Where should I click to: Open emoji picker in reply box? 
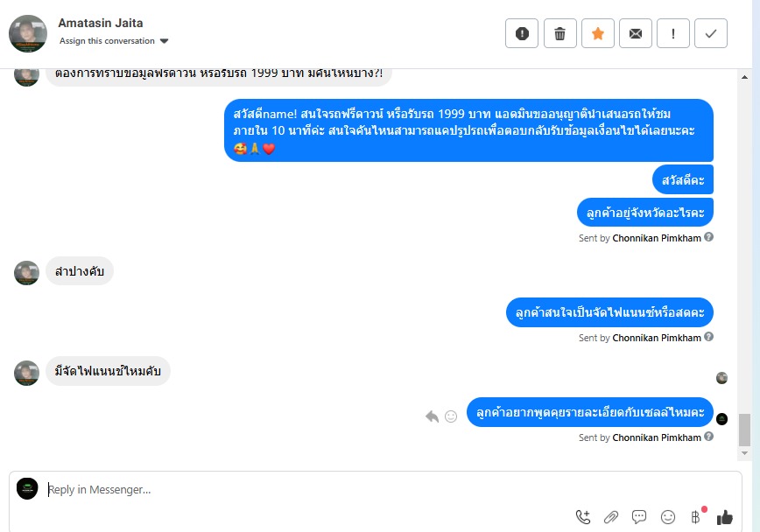click(668, 517)
